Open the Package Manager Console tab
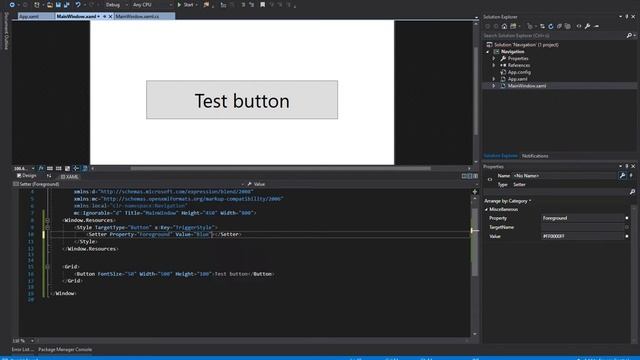The image size is (640, 360). [65, 350]
